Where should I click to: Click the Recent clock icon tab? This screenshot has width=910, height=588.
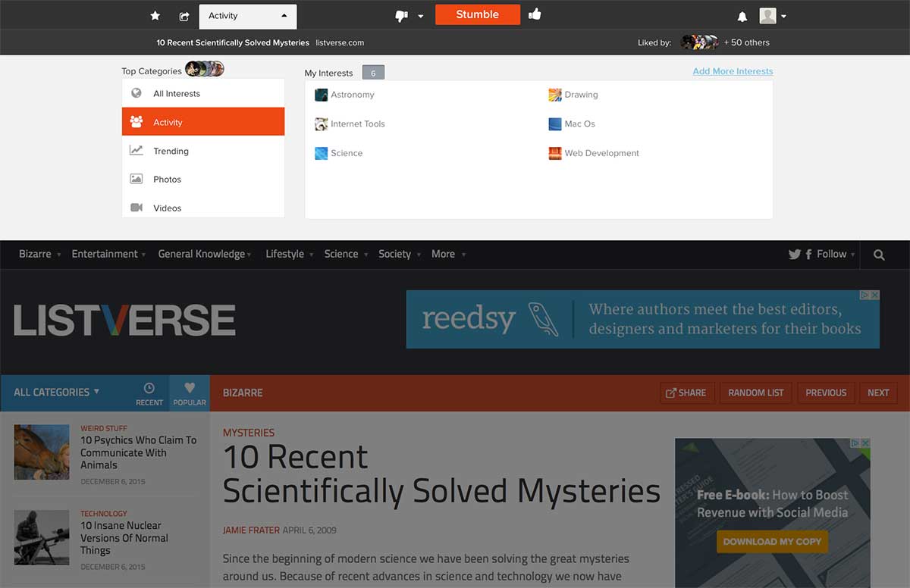tap(149, 393)
